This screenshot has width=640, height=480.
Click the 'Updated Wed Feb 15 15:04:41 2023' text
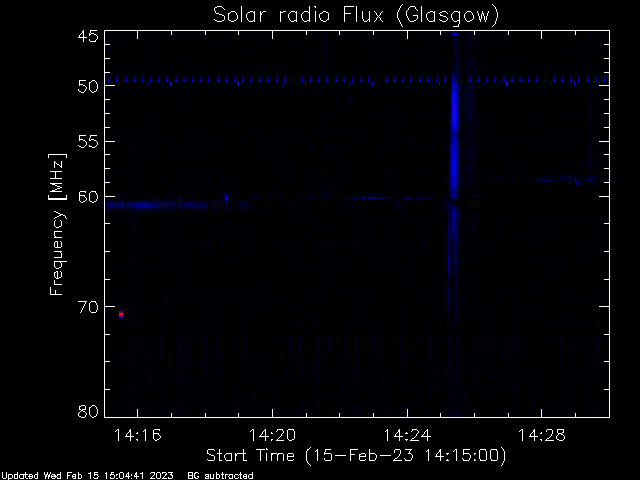[x=87, y=476]
